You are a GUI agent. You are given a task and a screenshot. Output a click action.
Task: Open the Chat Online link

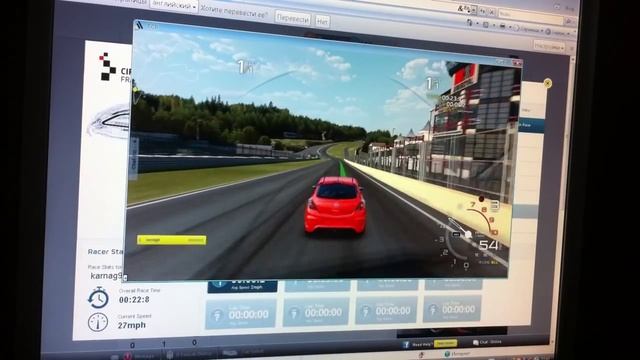487,342
